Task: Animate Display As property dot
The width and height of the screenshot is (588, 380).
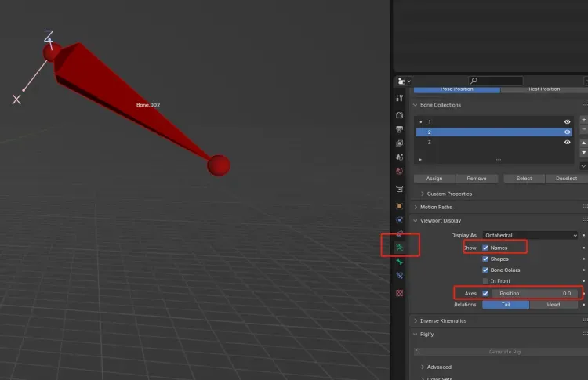Action: click(584, 235)
